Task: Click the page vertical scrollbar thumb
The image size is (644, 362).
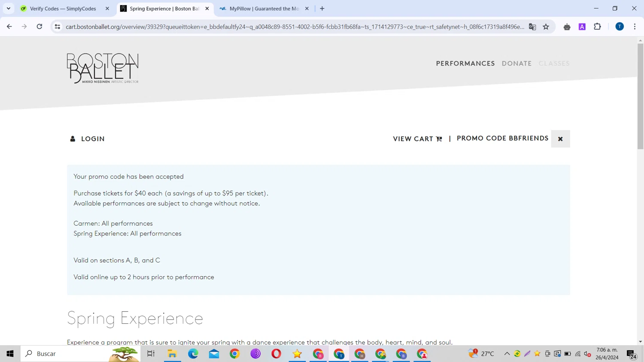Action: [x=640, y=97]
